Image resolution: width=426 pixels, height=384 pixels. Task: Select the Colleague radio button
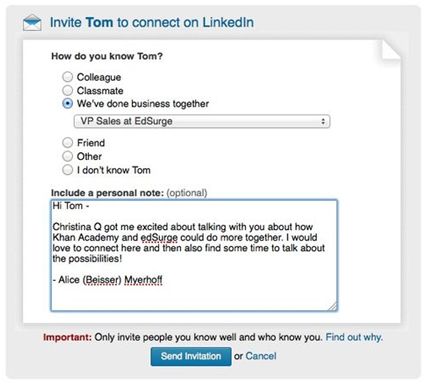coord(67,77)
